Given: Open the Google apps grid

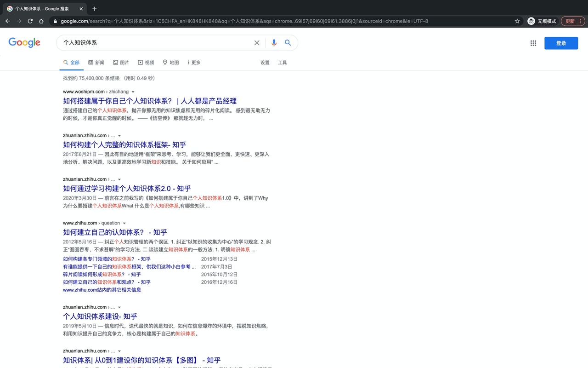Looking at the screenshot, I should [x=533, y=43].
